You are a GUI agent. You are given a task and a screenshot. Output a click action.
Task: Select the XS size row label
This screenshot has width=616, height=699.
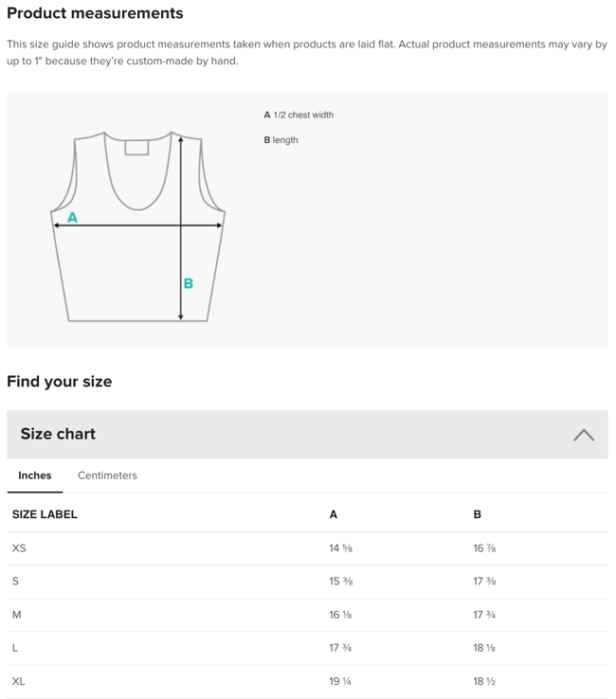pyautogui.click(x=19, y=548)
